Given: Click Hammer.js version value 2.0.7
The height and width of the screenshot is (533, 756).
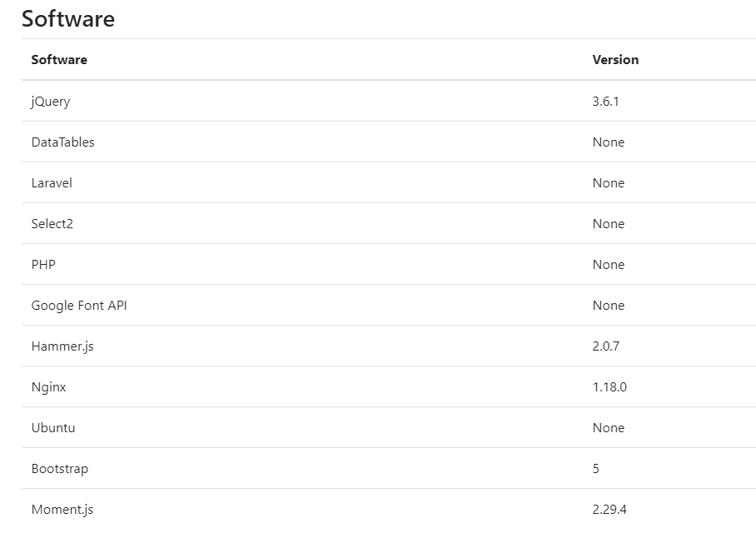Looking at the screenshot, I should coord(605,346).
